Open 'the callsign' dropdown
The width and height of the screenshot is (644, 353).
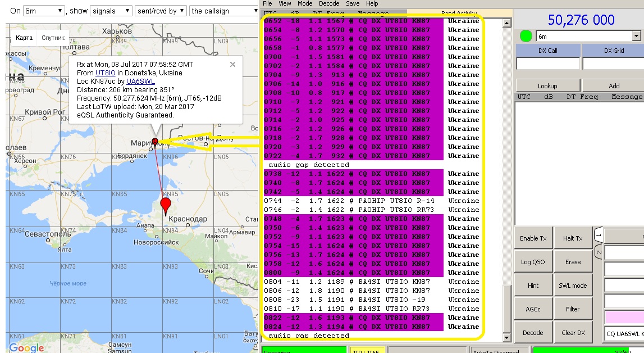pyautogui.click(x=224, y=11)
